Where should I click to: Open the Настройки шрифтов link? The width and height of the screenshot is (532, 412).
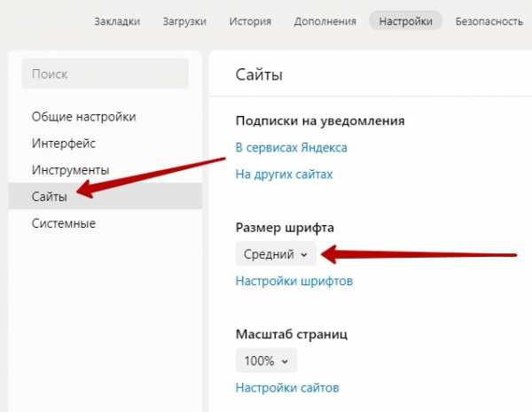(294, 281)
